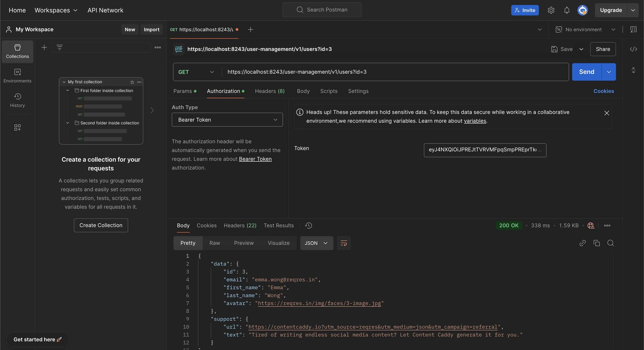
Task: Open the Bearer Token auth type dropdown
Action: [227, 120]
